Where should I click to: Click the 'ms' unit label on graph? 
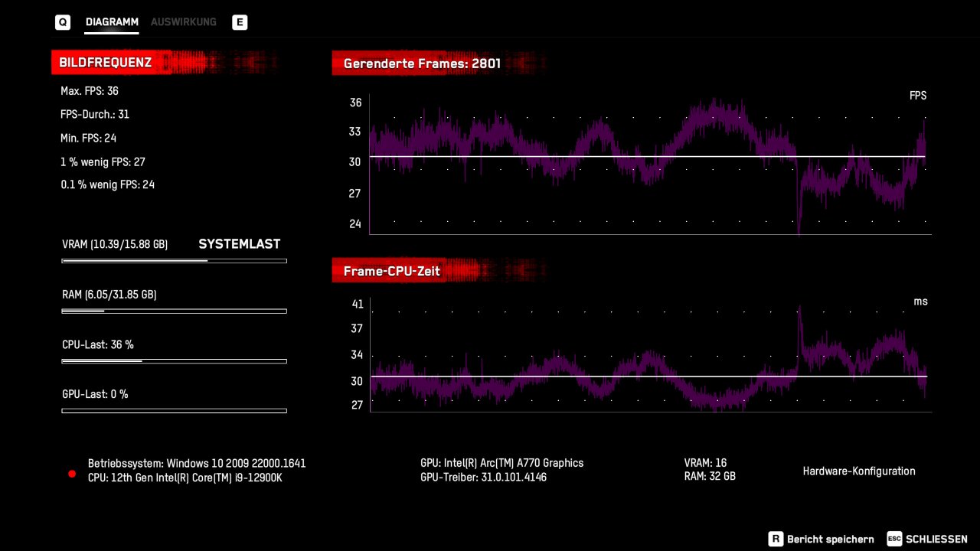[x=920, y=302]
